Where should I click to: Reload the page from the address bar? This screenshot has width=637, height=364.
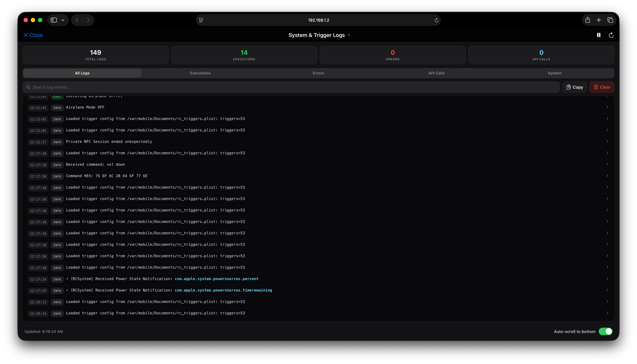tap(436, 20)
